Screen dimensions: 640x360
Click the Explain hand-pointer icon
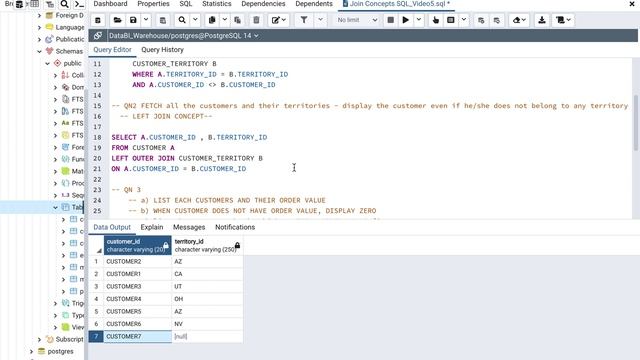click(x=436, y=20)
